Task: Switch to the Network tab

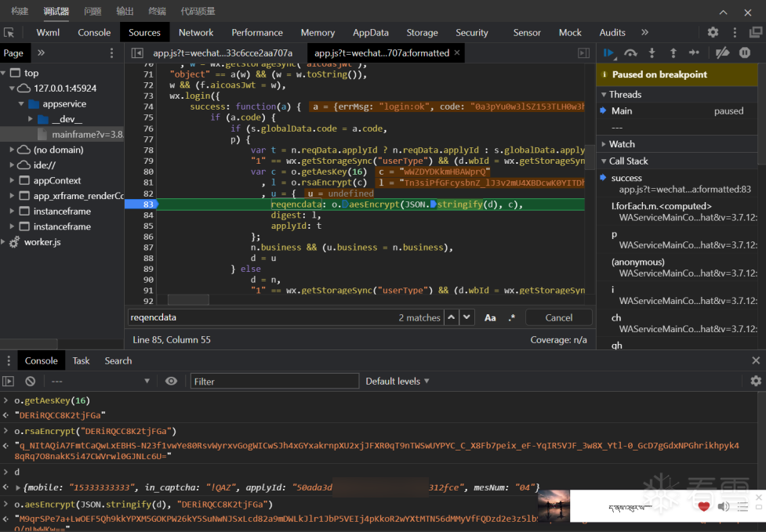Action: point(196,32)
